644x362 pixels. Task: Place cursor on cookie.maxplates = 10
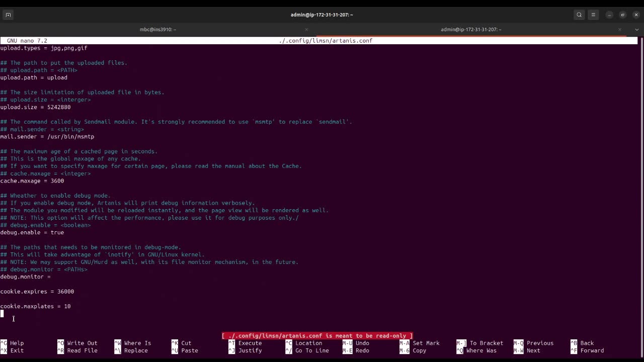click(35, 306)
